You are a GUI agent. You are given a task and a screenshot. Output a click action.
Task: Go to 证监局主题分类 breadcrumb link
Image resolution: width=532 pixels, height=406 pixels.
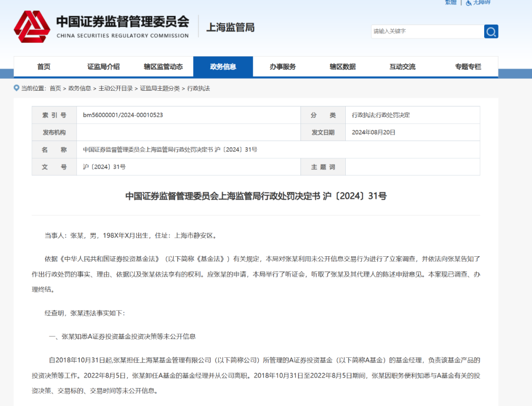(160, 89)
